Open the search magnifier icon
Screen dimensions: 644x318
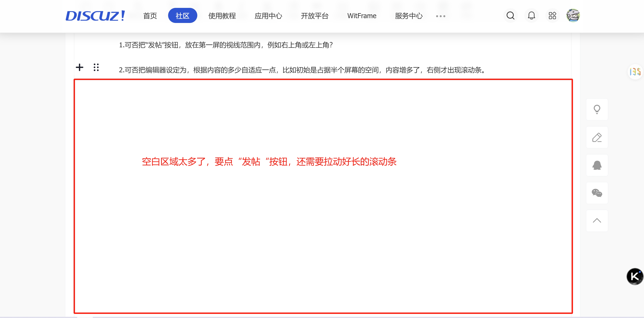click(x=510, y=16)
